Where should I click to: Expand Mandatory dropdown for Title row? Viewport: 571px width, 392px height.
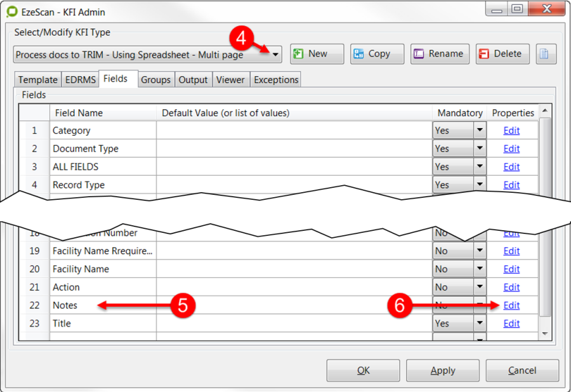pyautogui.click(x=480, y=323)
